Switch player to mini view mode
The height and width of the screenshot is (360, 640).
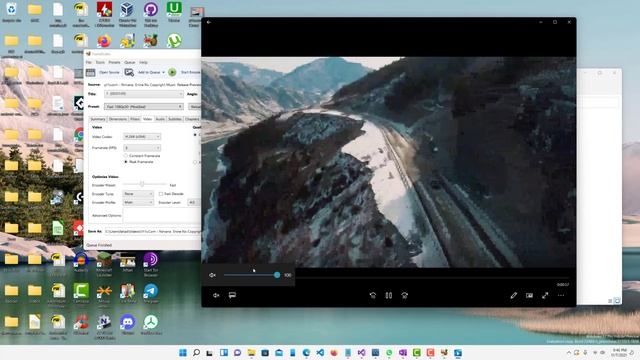pos(529,295)
